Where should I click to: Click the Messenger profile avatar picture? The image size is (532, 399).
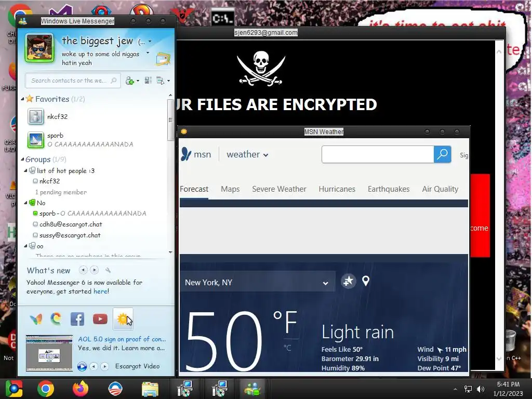coord(39,48)
